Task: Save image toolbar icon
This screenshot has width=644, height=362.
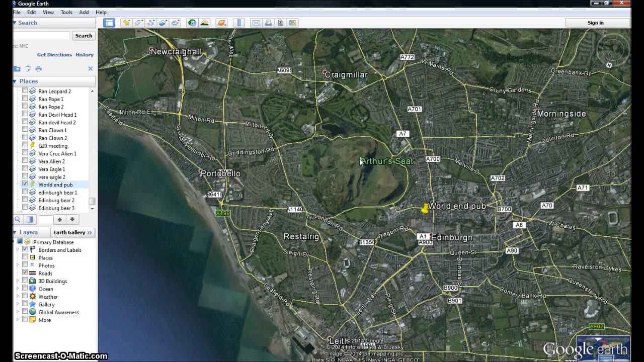Action: [293, 23]
